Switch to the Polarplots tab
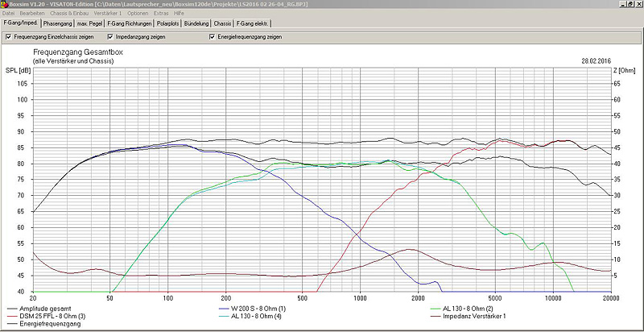 (168, 23)
